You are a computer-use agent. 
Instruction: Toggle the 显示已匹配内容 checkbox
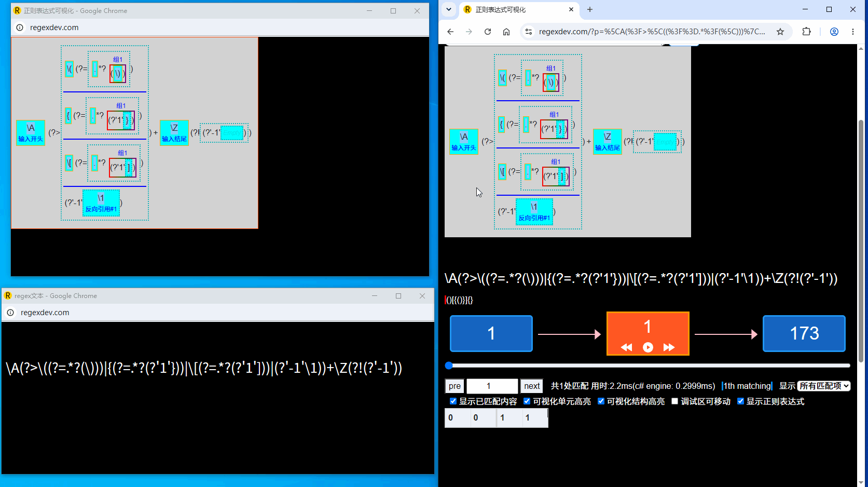click(x=453, y=401)
